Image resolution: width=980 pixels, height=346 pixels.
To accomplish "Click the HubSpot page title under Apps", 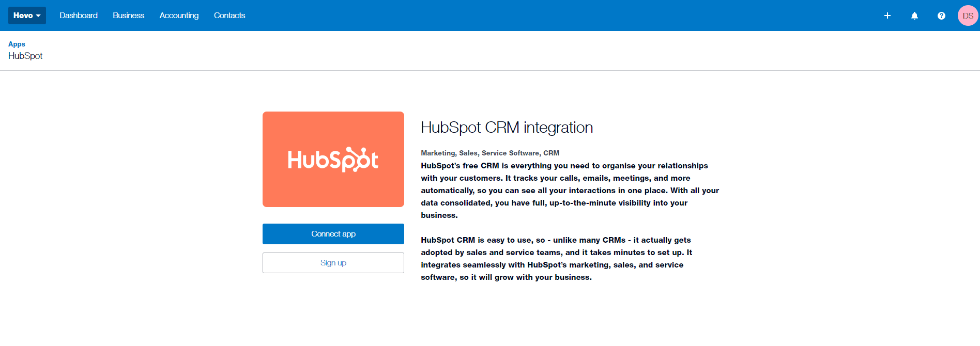I will point(25,56).
